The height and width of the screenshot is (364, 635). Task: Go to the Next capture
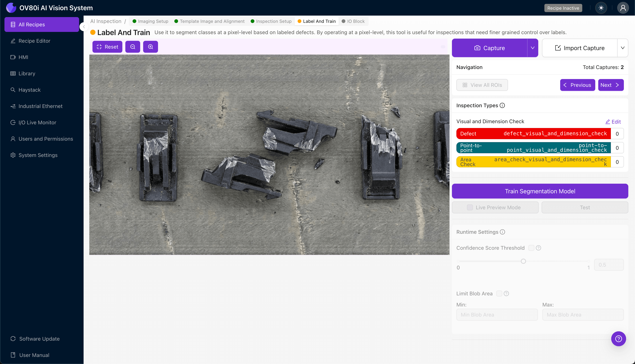pyautogui.click(x=610, y=85)
